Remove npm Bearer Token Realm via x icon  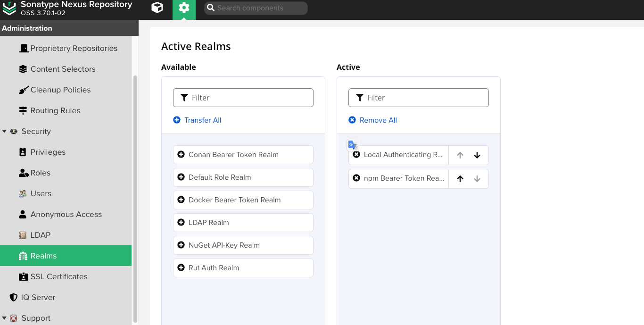[356, 178]
